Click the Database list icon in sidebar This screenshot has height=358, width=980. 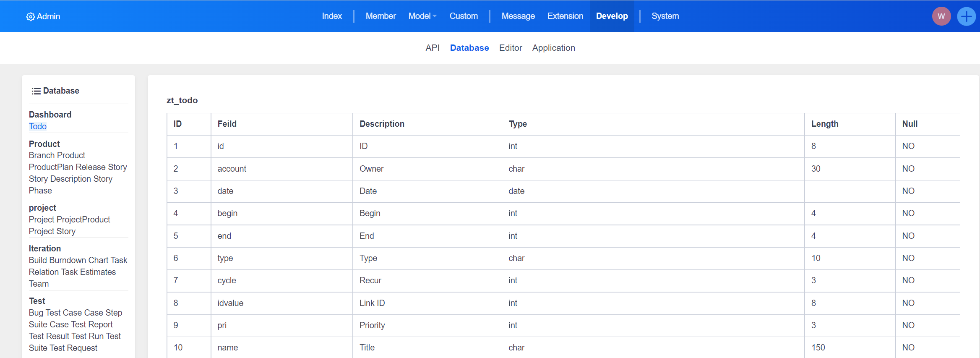(x=36, y=91)
